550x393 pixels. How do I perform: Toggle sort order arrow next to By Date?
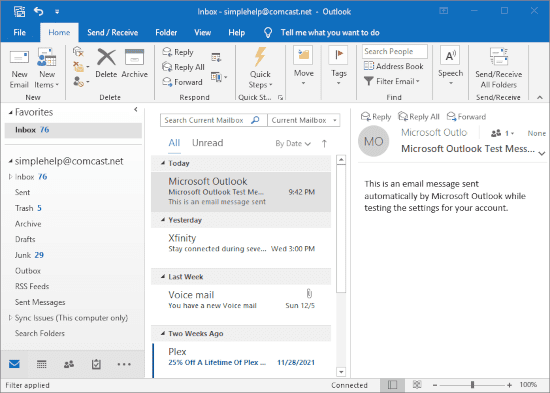(x=324, y=143)
